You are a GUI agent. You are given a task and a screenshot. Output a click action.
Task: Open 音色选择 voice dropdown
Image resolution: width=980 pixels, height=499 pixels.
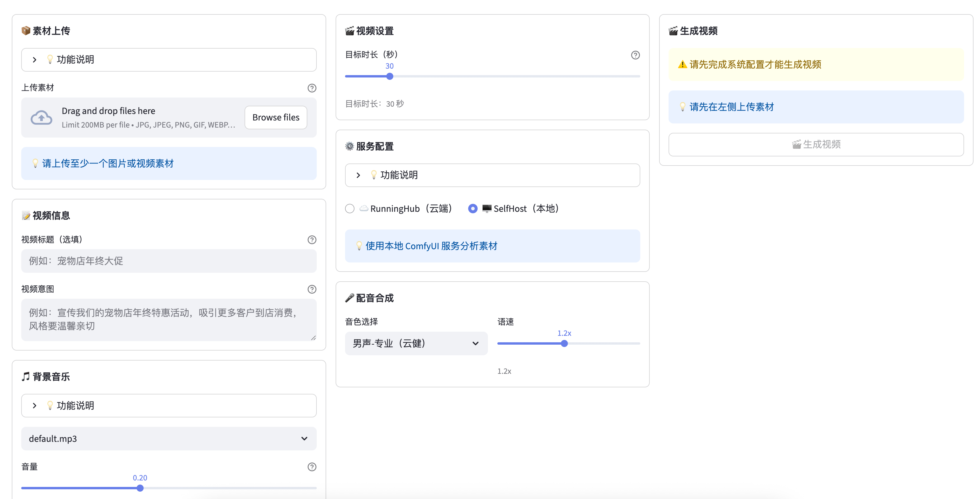pos(416,343)
